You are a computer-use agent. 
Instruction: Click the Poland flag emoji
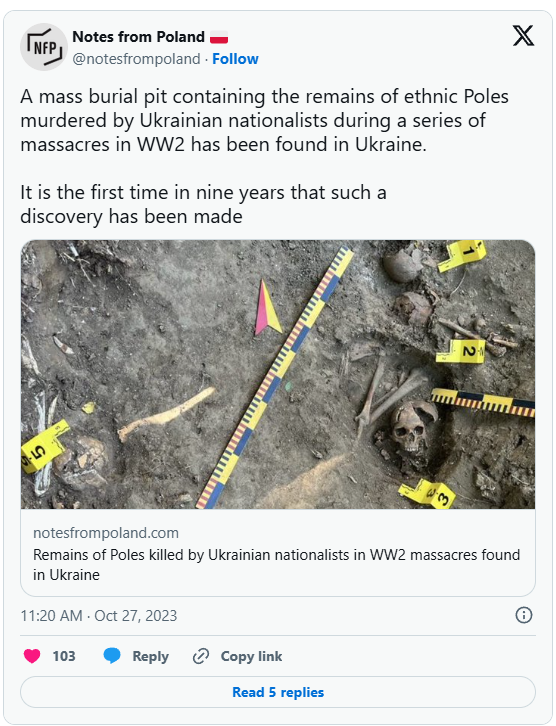[219, 37]
